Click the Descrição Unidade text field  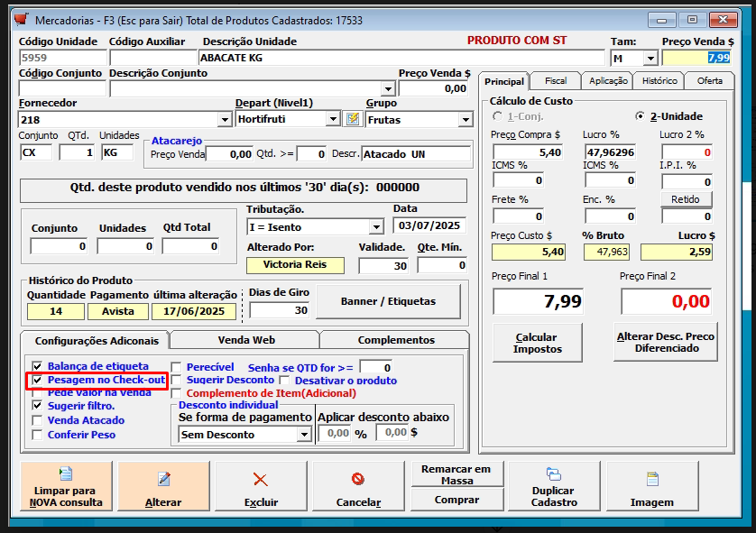pyautogui.click(x=401, y=58)
